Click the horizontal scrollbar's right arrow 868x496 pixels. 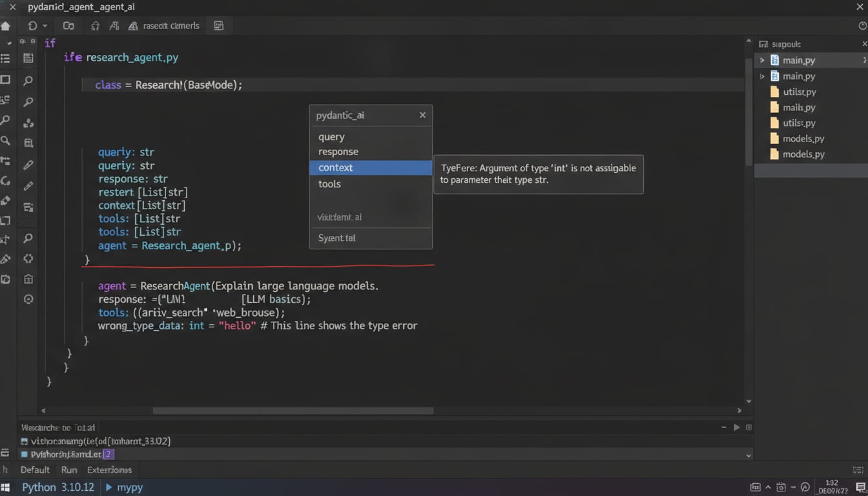739,411
